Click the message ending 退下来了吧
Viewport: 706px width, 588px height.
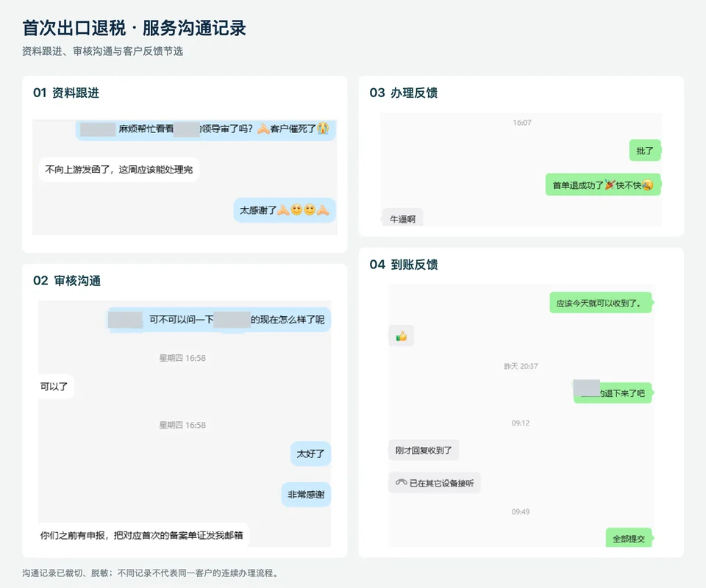point(613,392)
